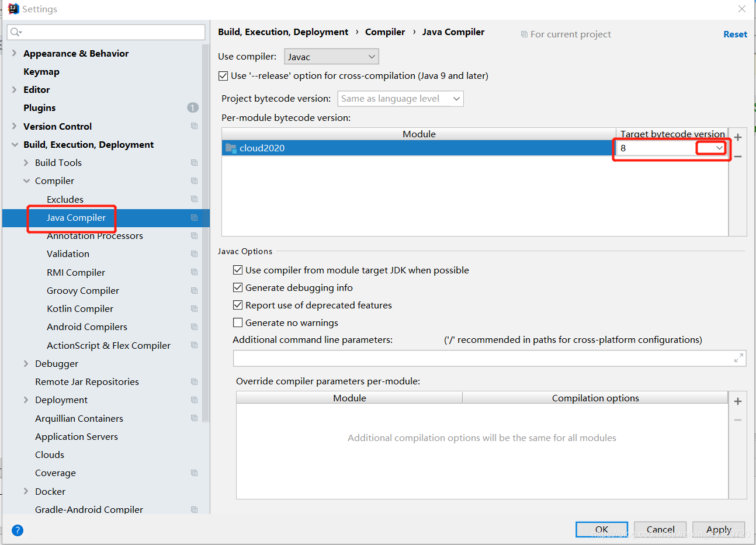Open the Keymap settings page
This screenshot has width=756, height=545.
click(x=41, y=71)
